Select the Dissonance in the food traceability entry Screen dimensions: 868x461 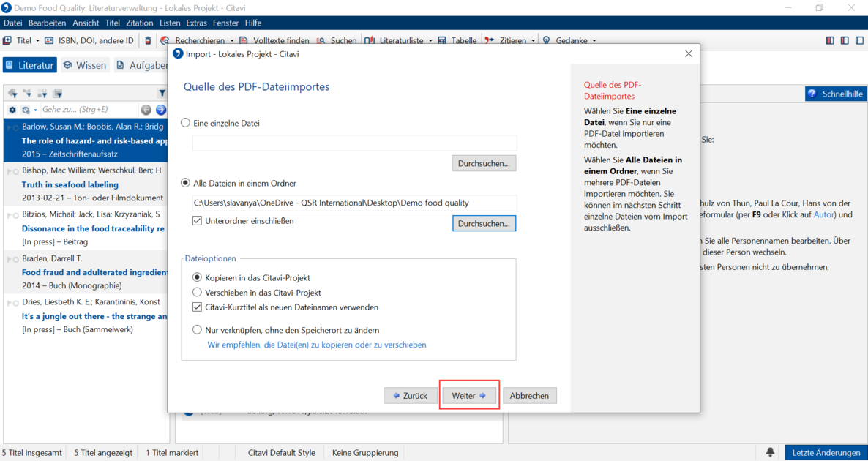86,228
